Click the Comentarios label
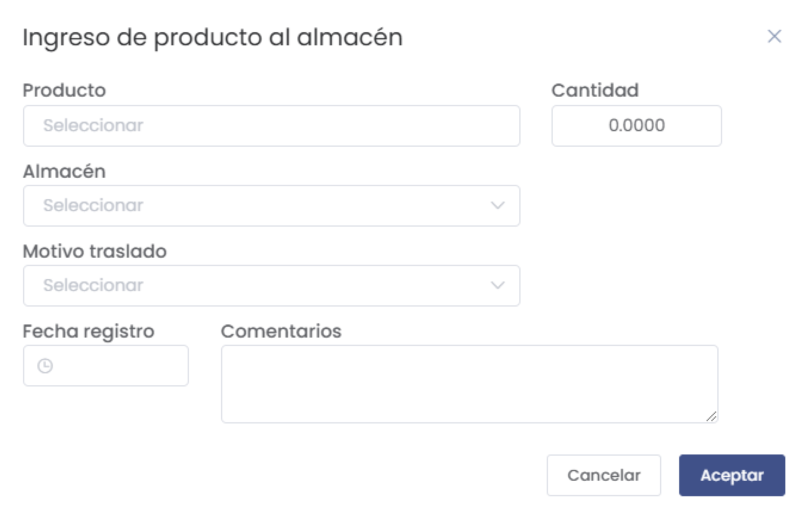The width and height of the screenshot is (808, 532). 282,331
